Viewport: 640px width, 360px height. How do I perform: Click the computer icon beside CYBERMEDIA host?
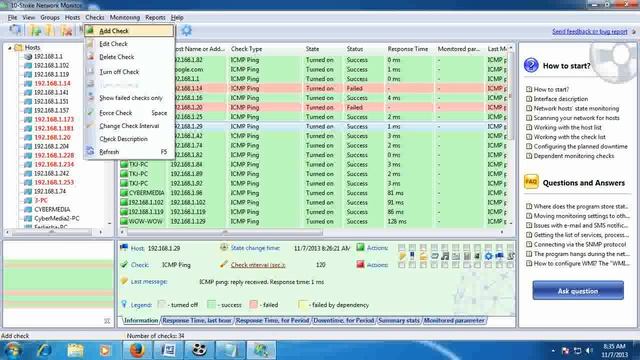pos(28,209)
